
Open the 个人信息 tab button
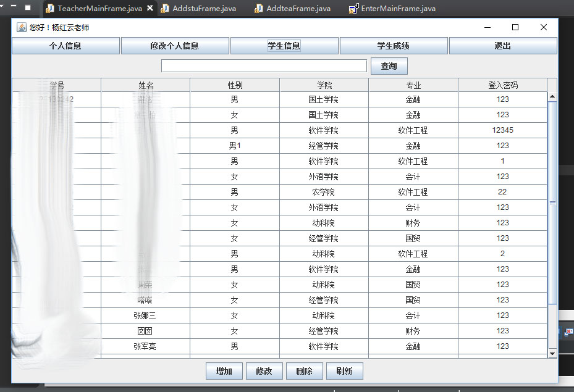pyautogui.click(x=65, y=46)
